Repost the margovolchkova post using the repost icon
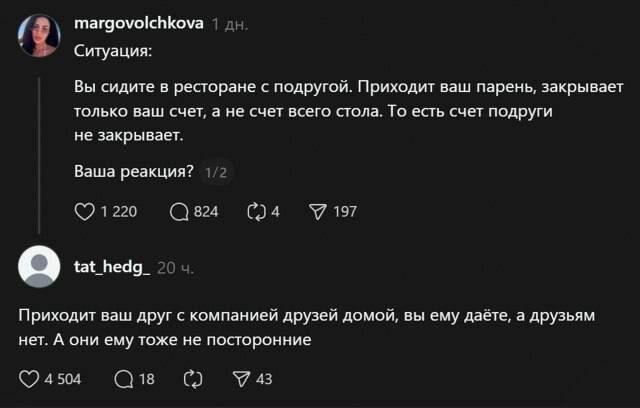 [x=253, y=211]
